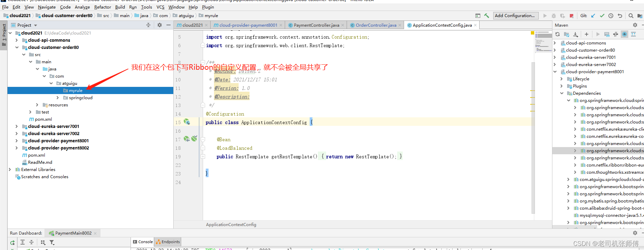Click Expand All icon in Run Dashboard

coord(23,242)
